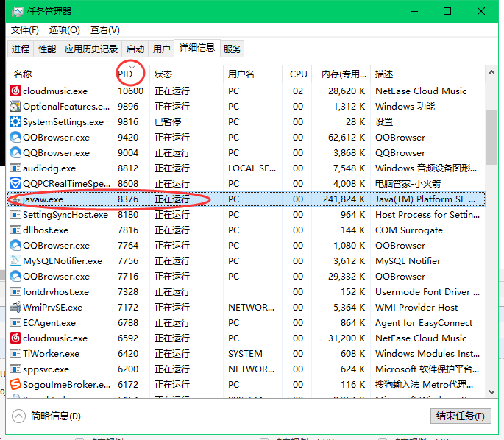Click the QQBrowser.exe icon with PID 9004

(x=15, y=152)
